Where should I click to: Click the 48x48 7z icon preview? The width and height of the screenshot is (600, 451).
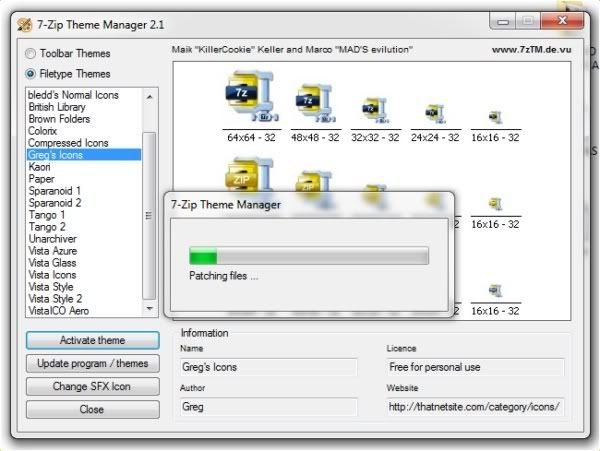(x=315, y=103)
